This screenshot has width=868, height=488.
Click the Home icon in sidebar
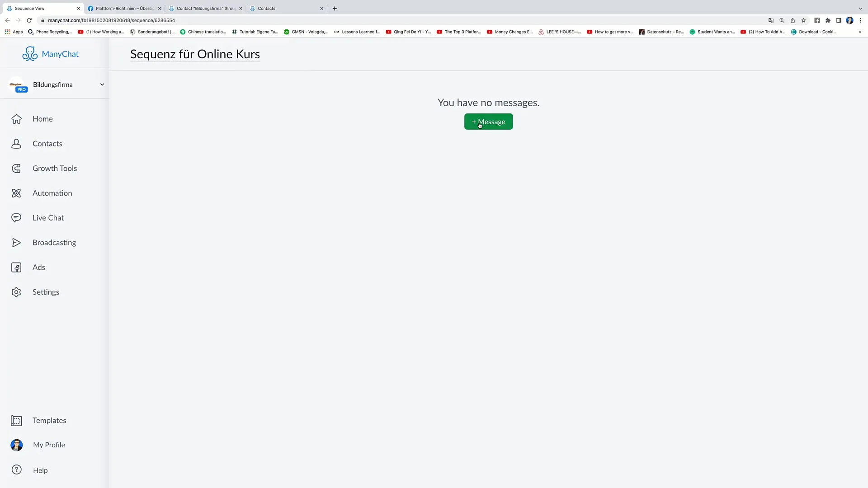[x=16, y=118]
